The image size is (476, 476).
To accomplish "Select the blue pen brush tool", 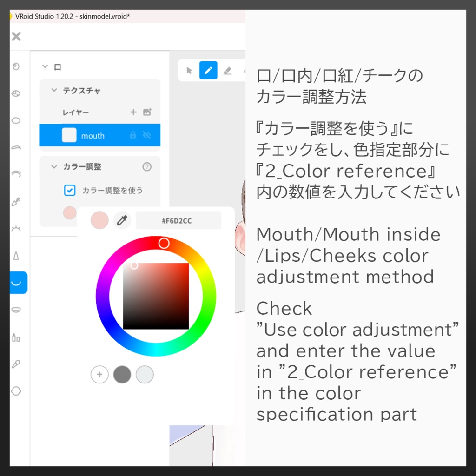I will (208, 71).
